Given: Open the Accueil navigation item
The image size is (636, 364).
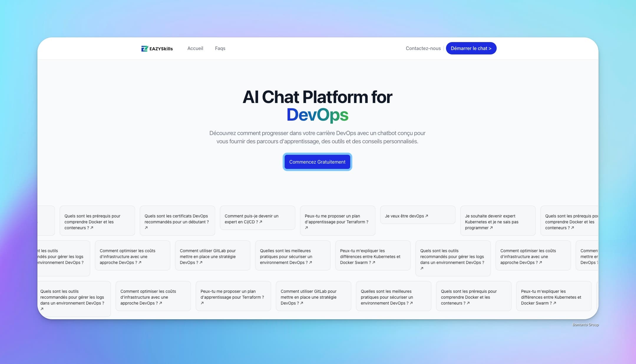Looking at the screenshot, I should [195, 48].
